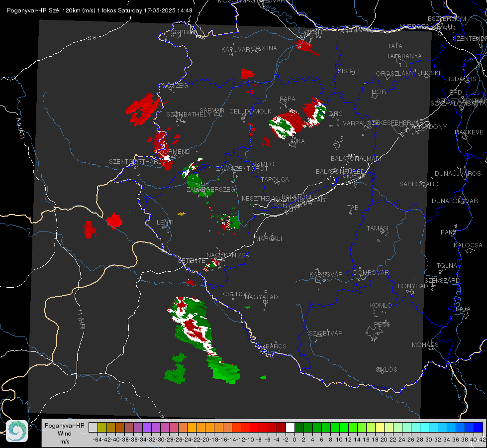Click the TAPOLCA city label
Viewport: 487px width, 448px height.
(x=275, y=179)
